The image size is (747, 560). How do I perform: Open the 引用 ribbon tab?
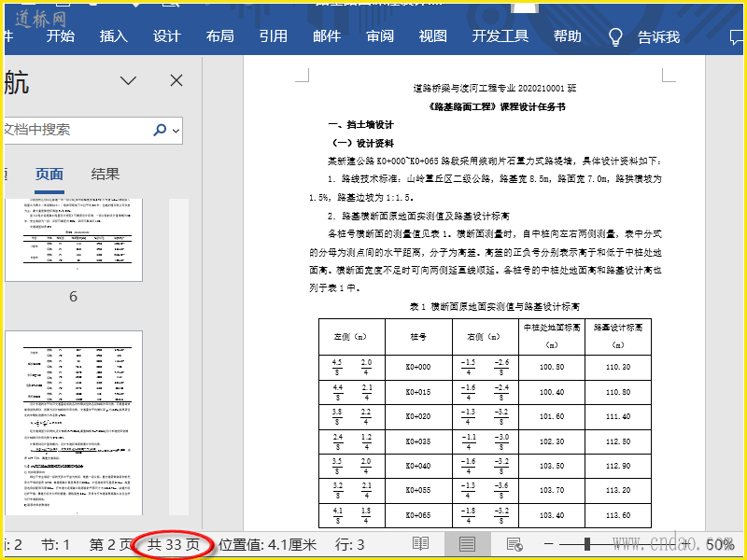274,36
